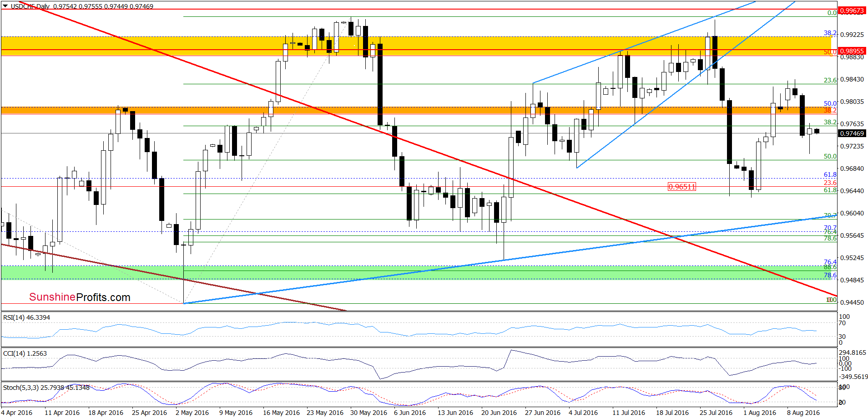The height and width of the screenshot is (419, 868).
Task: Click the 0.95245 price axis label
Action: tap(852, 258)
